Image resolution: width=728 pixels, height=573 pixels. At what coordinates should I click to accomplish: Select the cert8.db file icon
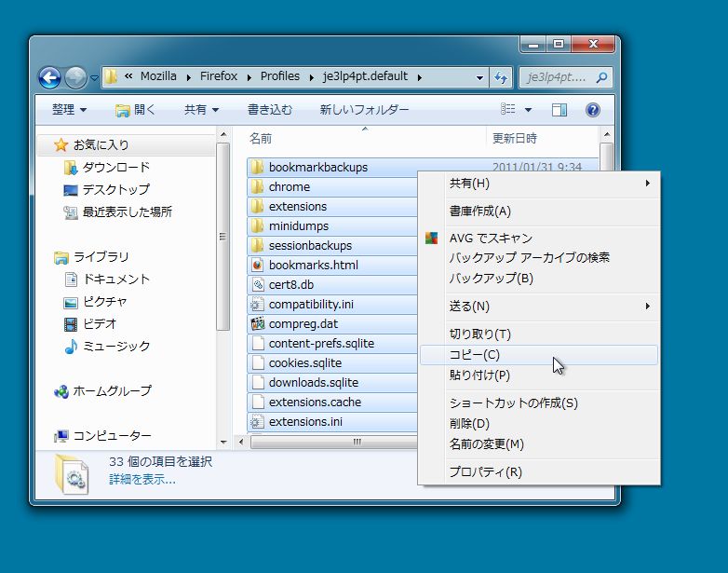257,284
